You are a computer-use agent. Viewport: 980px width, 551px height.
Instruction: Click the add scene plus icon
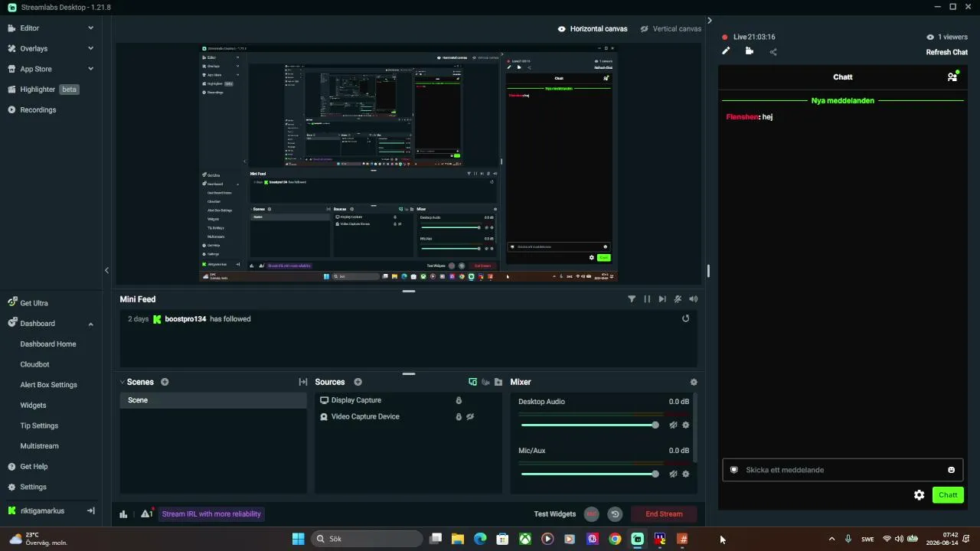coord(165,382)
